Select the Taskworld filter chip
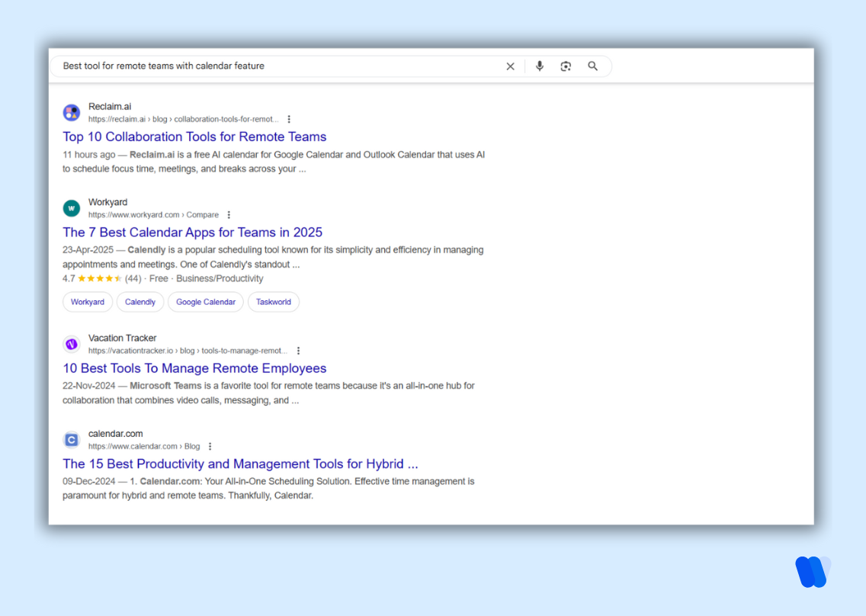This screenshot has width=866, height=616. (273, 302)
